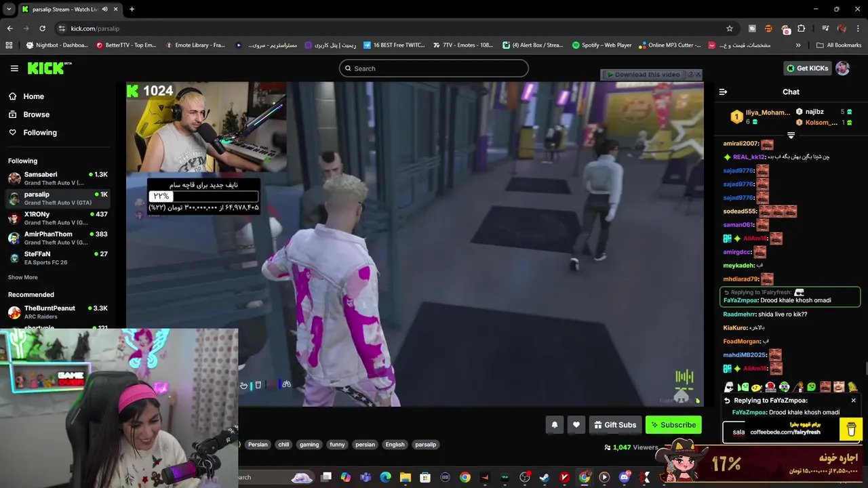Screen dimensions: 868x488
Task: Select the chill tag
Action: point(283,445)
